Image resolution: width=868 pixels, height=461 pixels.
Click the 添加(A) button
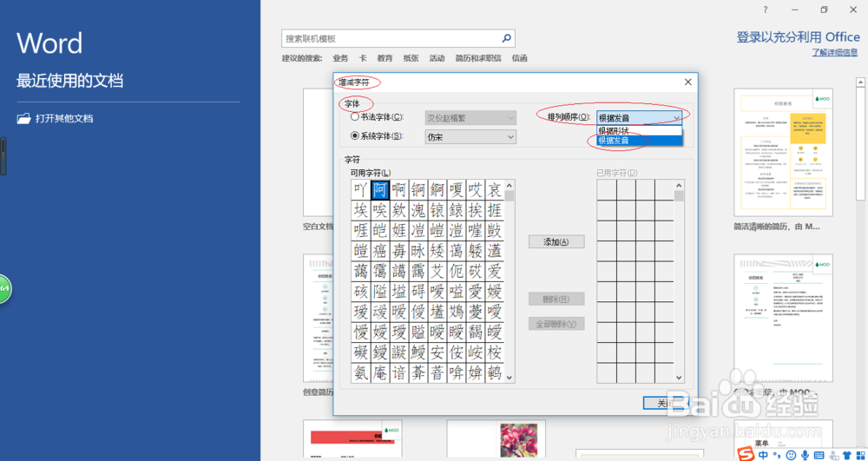(x=556, y=242)
